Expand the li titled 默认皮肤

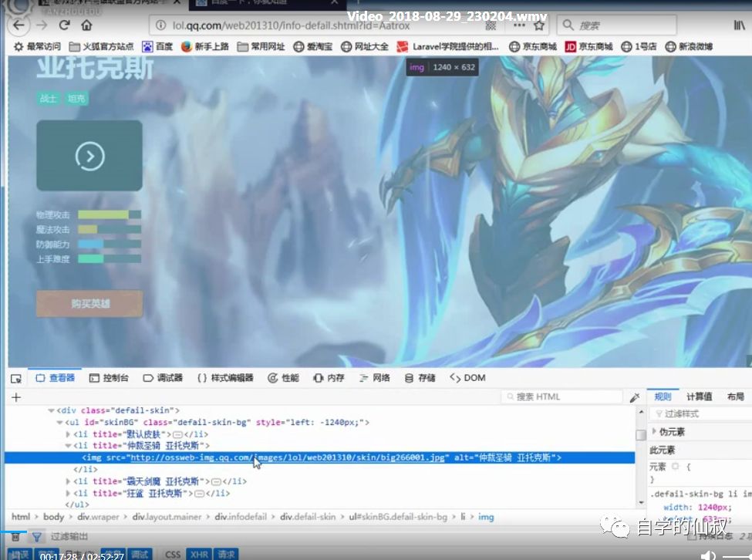(68, 434)
